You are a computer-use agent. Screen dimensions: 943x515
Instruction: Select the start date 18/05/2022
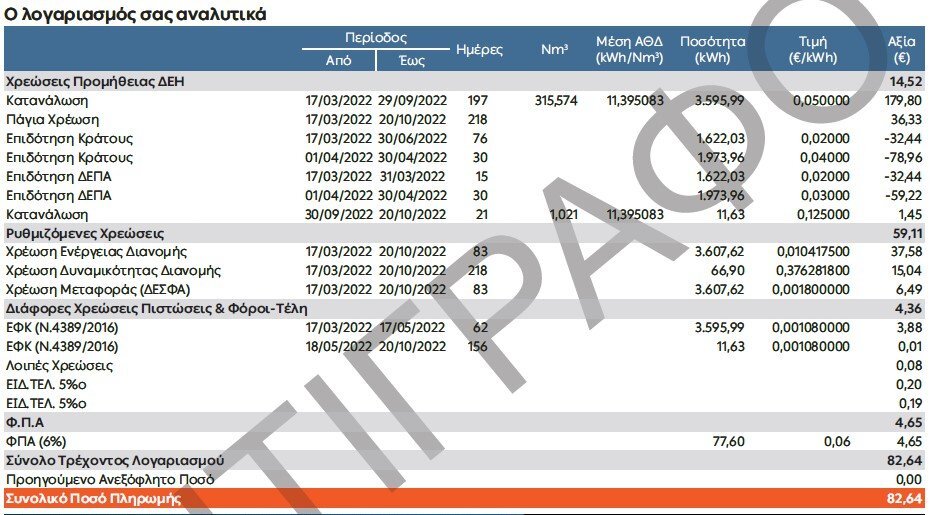click(x=339, y=347)
